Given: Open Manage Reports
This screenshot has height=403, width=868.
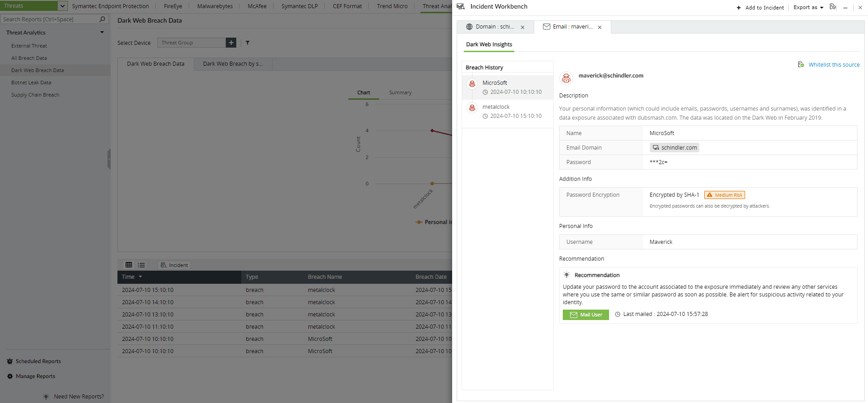Looking at the screenshot, I should (35, 376).
